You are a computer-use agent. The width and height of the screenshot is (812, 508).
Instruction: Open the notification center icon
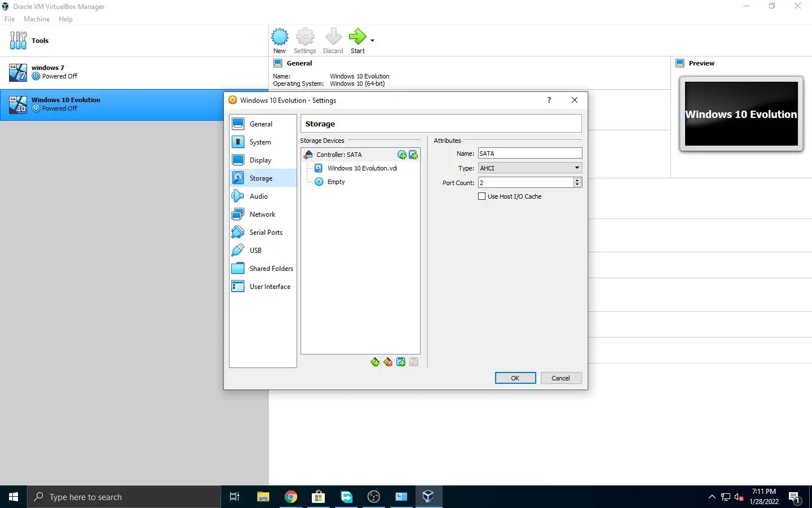tap(795, 498)
